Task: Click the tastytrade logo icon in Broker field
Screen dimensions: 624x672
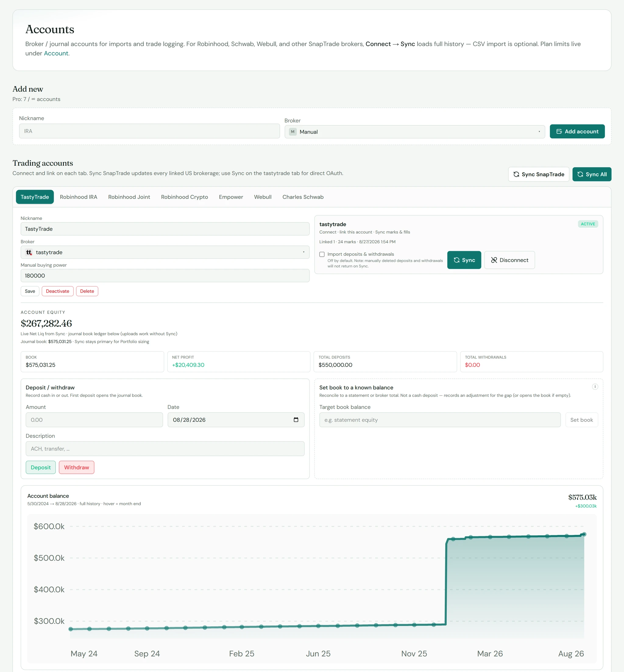Action: click(29, 252)
